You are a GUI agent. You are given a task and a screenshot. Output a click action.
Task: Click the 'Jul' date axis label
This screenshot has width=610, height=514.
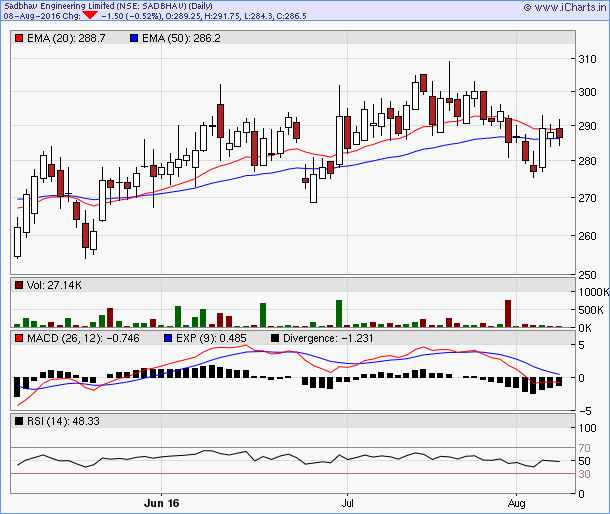[347, 503]
